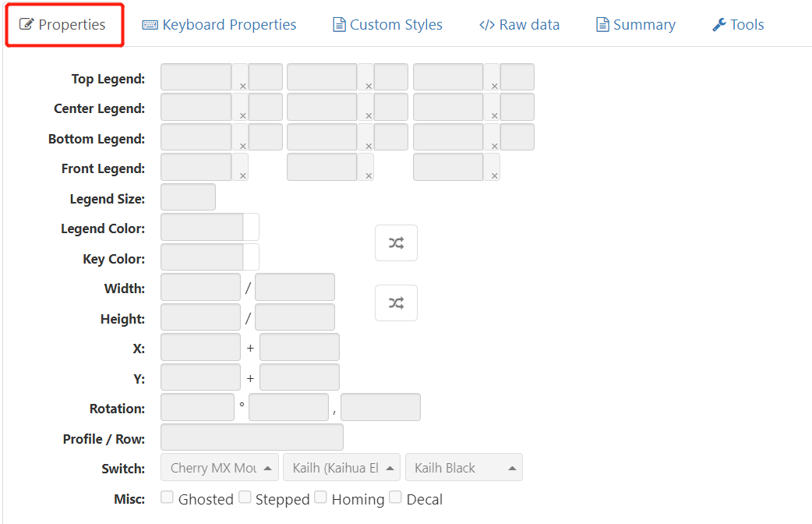Click the Profile / Row input field
812x524 pixels.
[x=252, y=437]
